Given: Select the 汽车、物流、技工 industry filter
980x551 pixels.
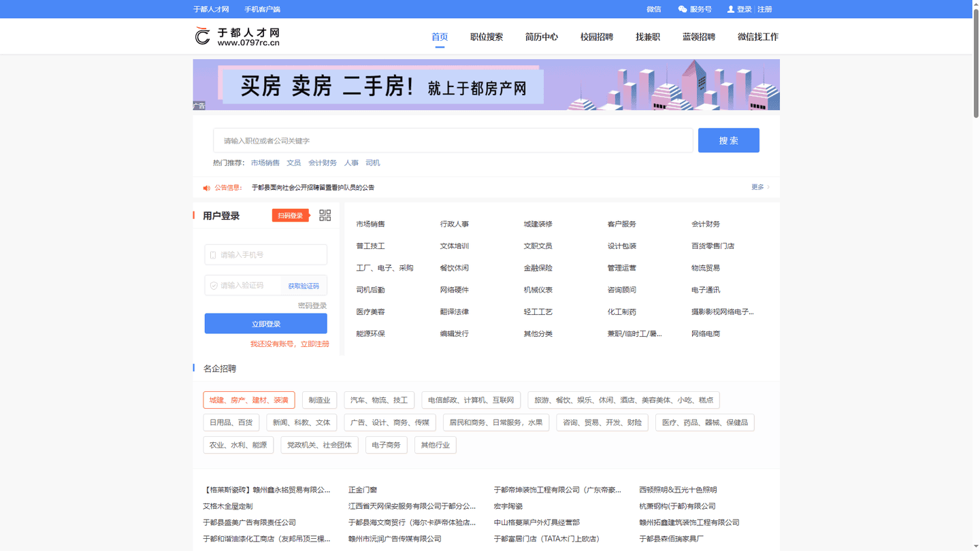Looking at the screenshot, I should point(379,400).
